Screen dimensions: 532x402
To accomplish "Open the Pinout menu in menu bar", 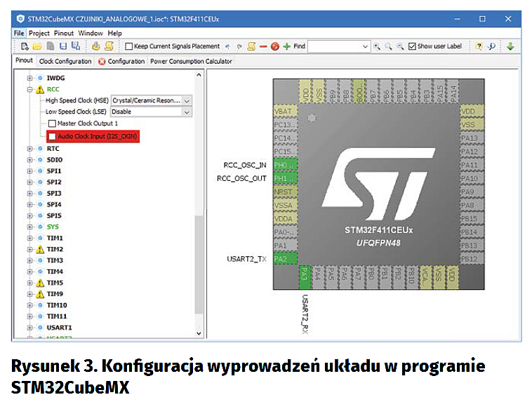I will click(x=64, y=33).
